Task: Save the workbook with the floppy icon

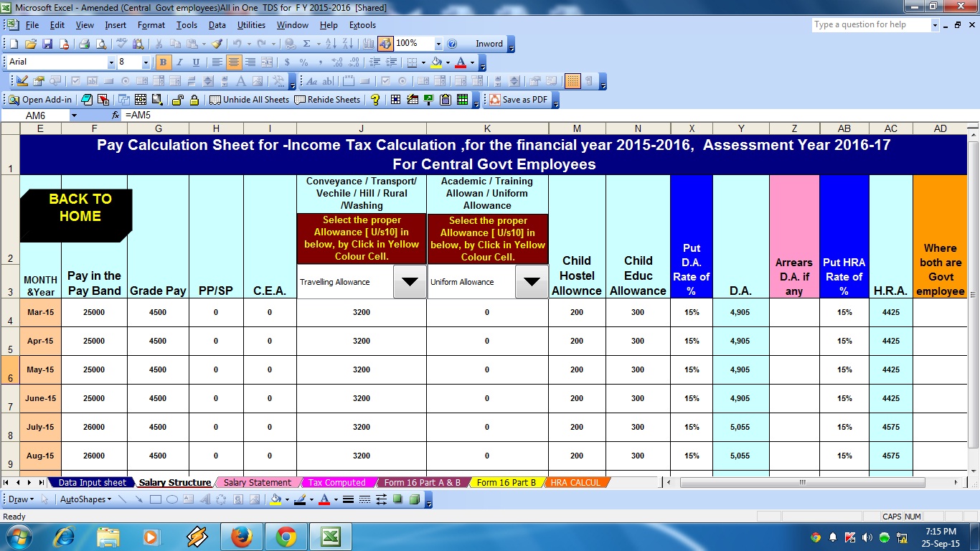Action: click(47, 44)
